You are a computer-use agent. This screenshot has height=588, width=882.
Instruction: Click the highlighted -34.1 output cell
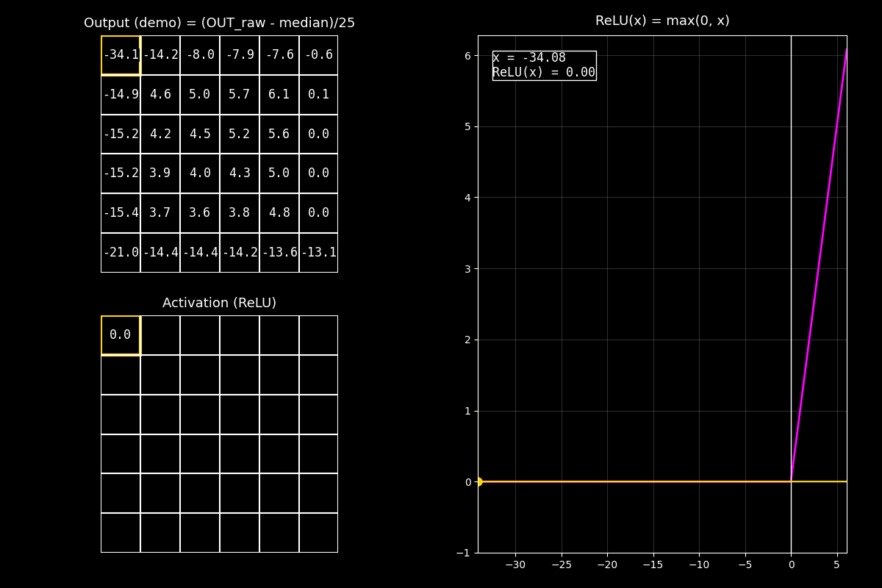[121, 55]
